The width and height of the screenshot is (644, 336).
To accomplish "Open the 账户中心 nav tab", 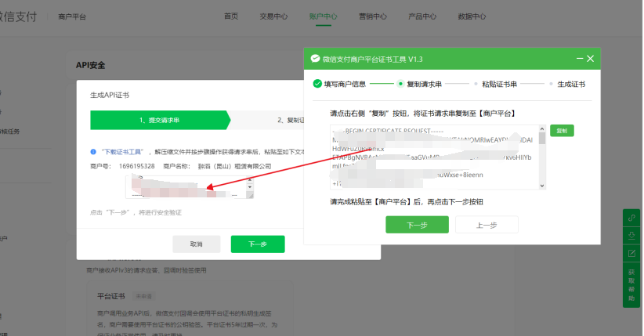I will tap(324, 16).
